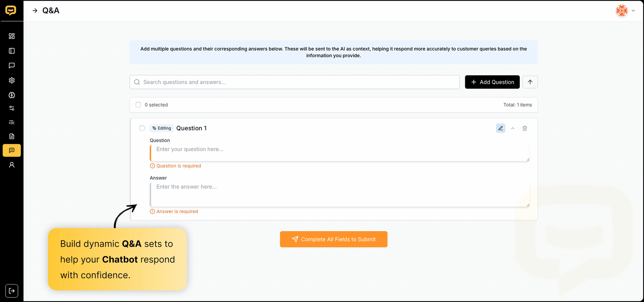
Task: Click the sidebar panel layout icon
Action: pyautogui.click(x=12, y=51)
